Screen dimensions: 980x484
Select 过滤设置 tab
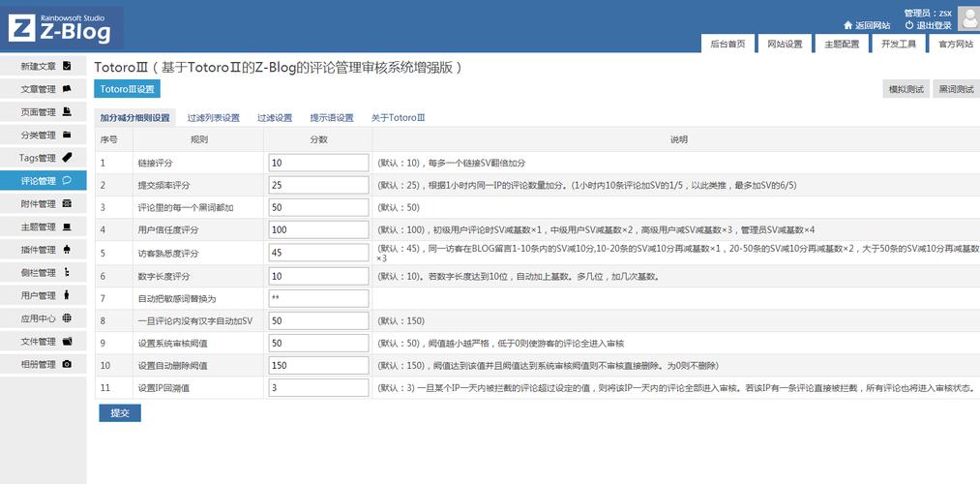click(x=275, y=117)
